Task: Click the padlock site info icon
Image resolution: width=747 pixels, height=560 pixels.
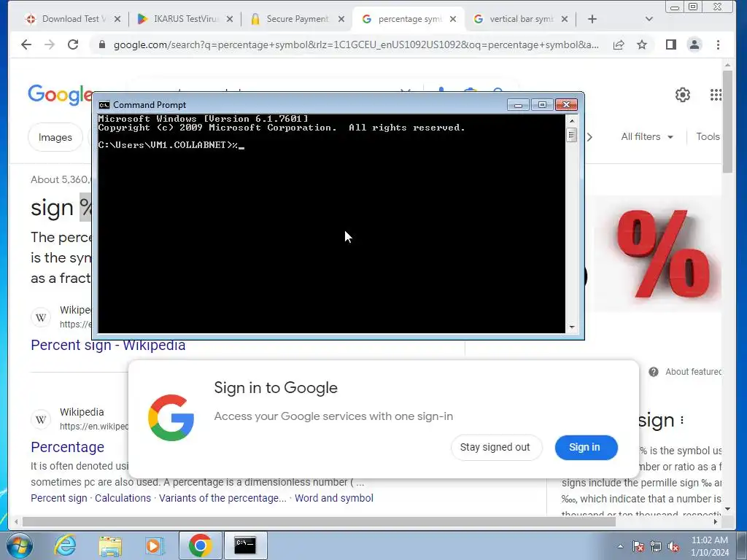Action: 101,44
